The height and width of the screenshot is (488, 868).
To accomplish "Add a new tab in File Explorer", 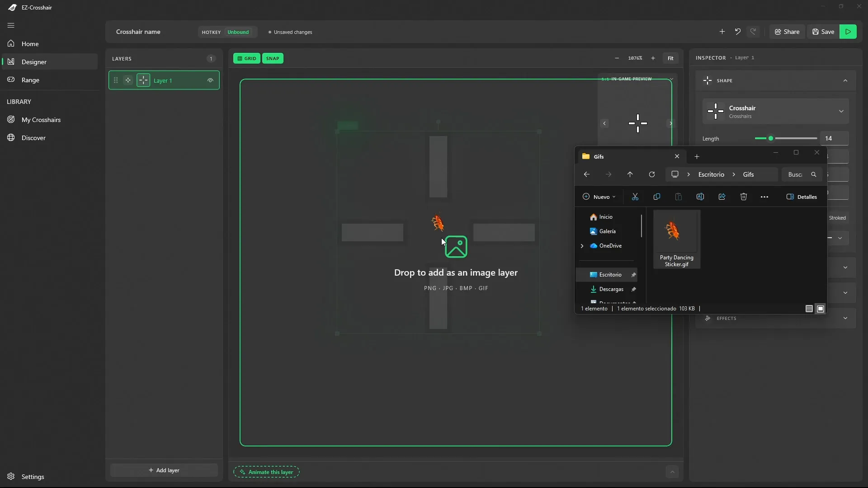I will 697,156.
